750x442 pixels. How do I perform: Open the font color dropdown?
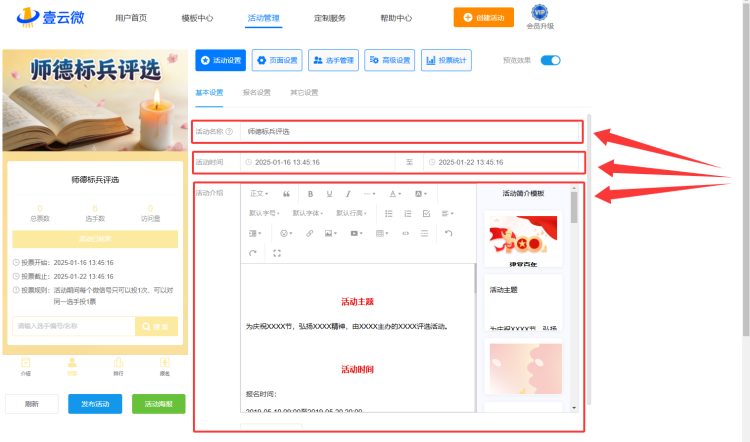pyautogui.click(x=395, y=194)
